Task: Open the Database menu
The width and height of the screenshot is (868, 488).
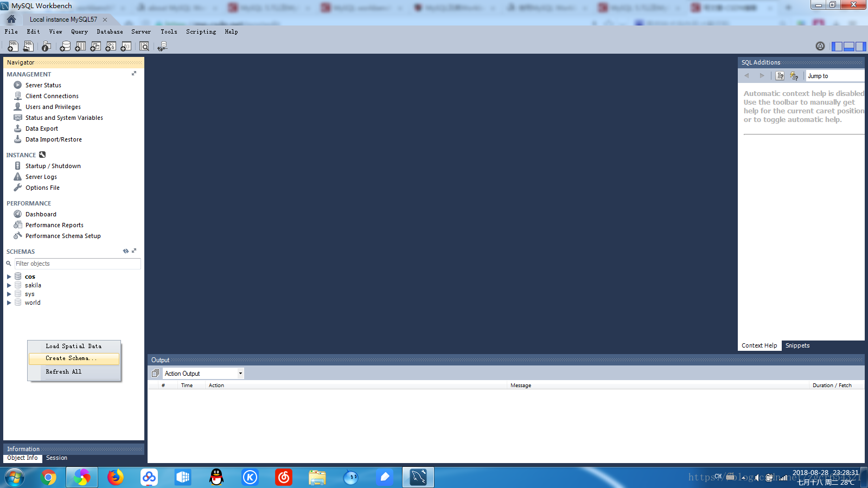Action: [110, 31]
